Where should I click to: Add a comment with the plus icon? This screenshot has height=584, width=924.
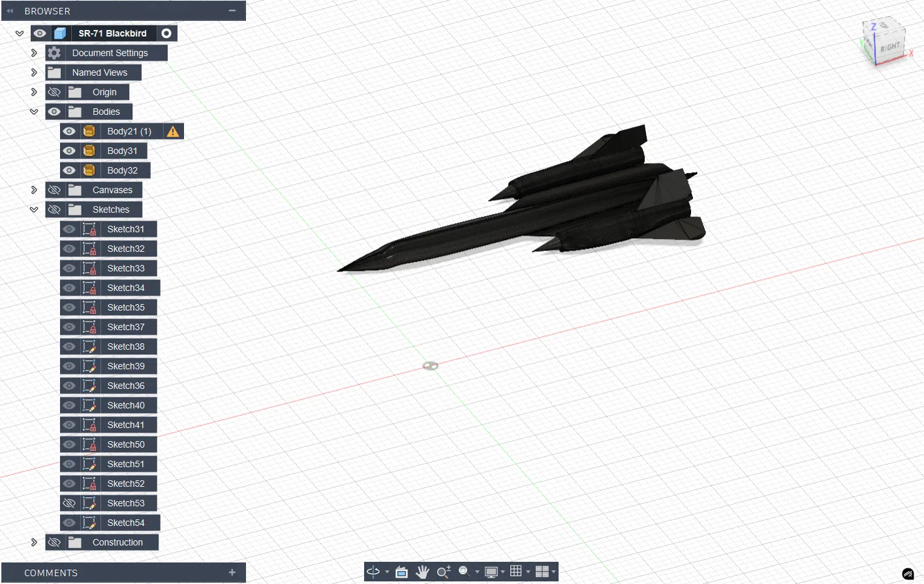[x=232, y=572]
